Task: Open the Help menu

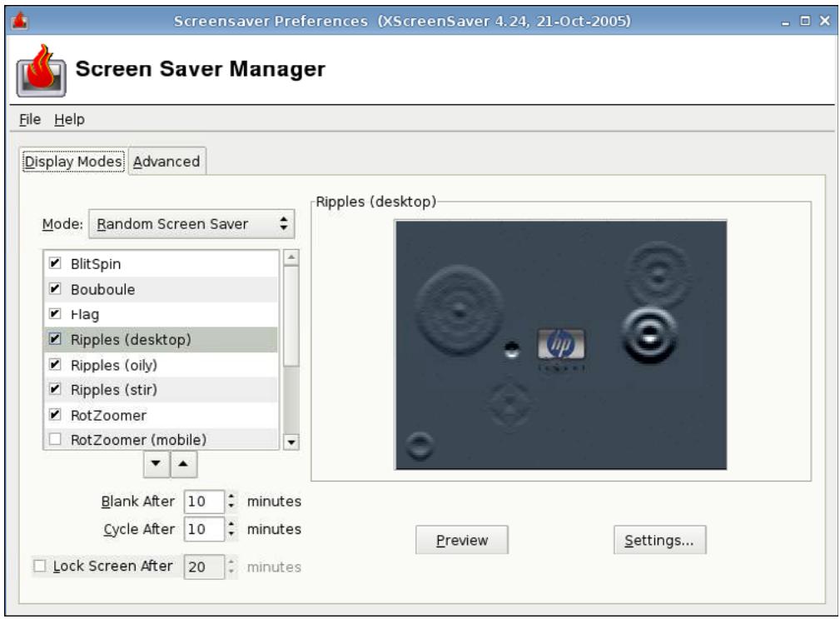Action: click(x=69, y=119)
